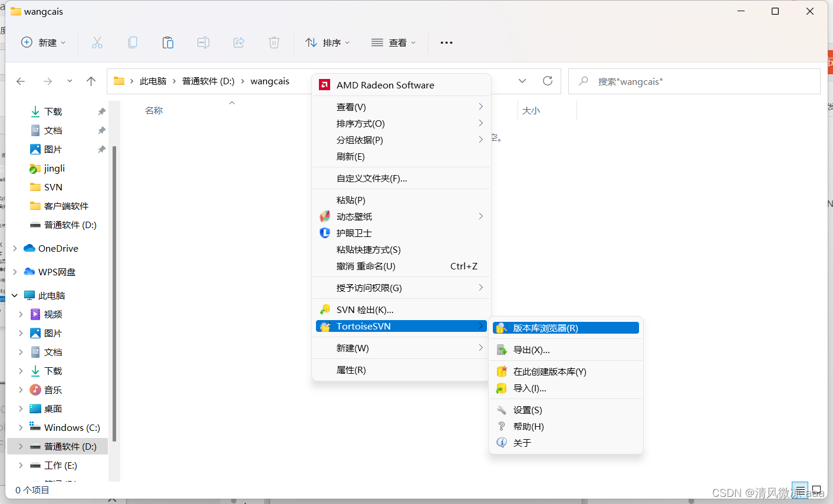Click the 名称 column header
This screenshot has width=833, height=504.
tap(154, 110)
